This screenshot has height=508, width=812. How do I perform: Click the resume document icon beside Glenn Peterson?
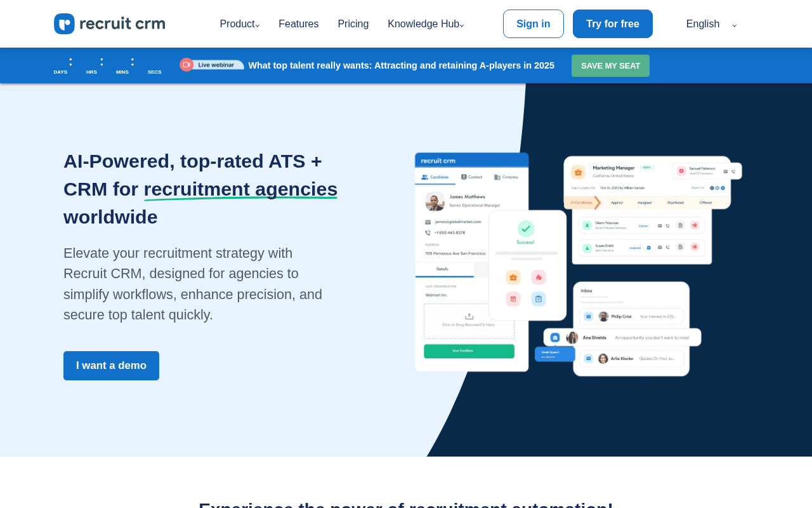pos(680,225)
